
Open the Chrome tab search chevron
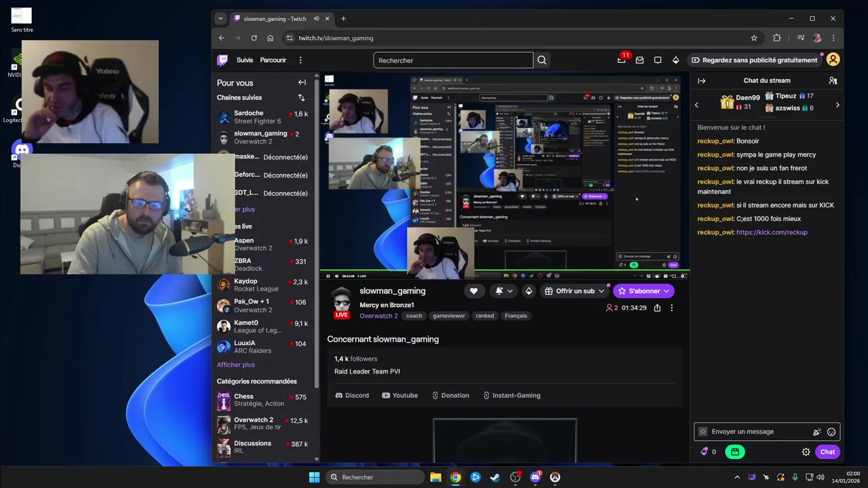220,18
